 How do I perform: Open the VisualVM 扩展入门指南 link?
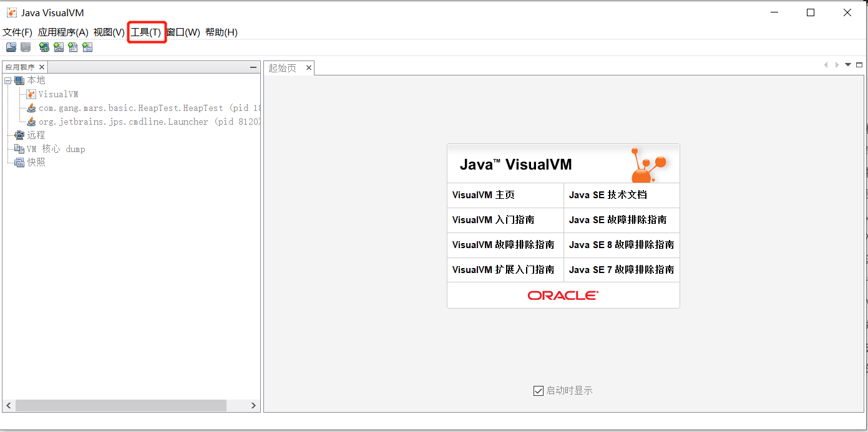(x=503, y=270)
